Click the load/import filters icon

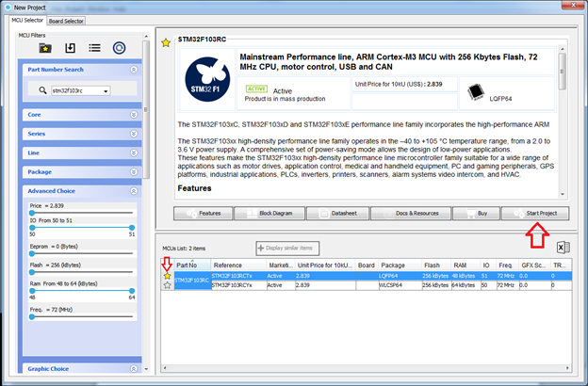point(70,48)
